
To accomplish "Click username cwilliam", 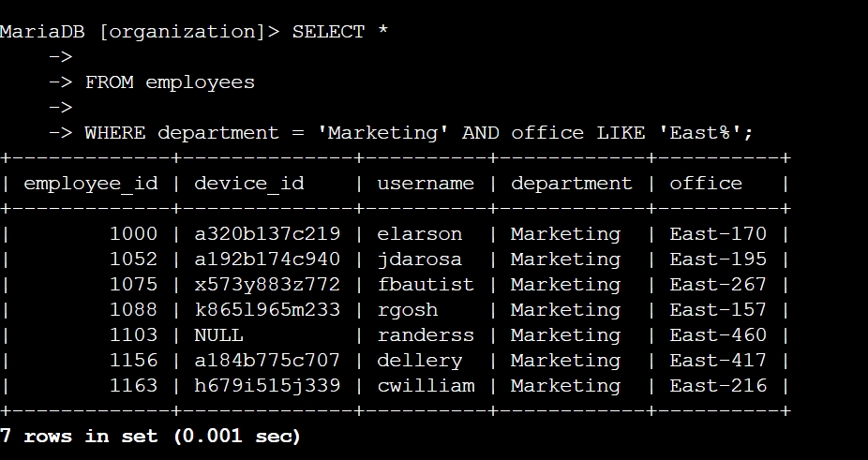I will [426, 386].
